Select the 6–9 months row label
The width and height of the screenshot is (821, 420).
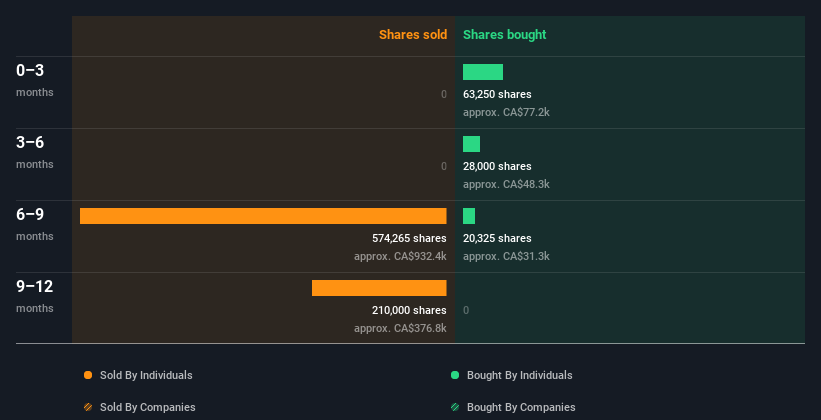point(31,215)
